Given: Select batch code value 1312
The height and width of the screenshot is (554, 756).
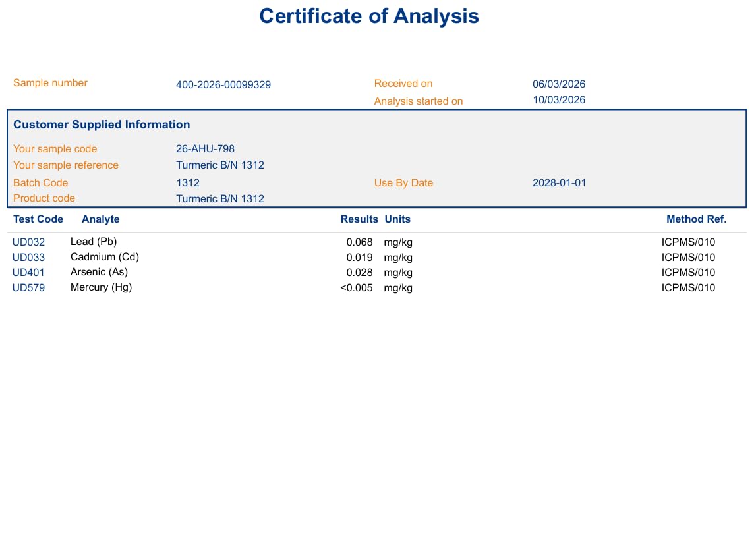Looking at the screenshot, I should [188, 183].
